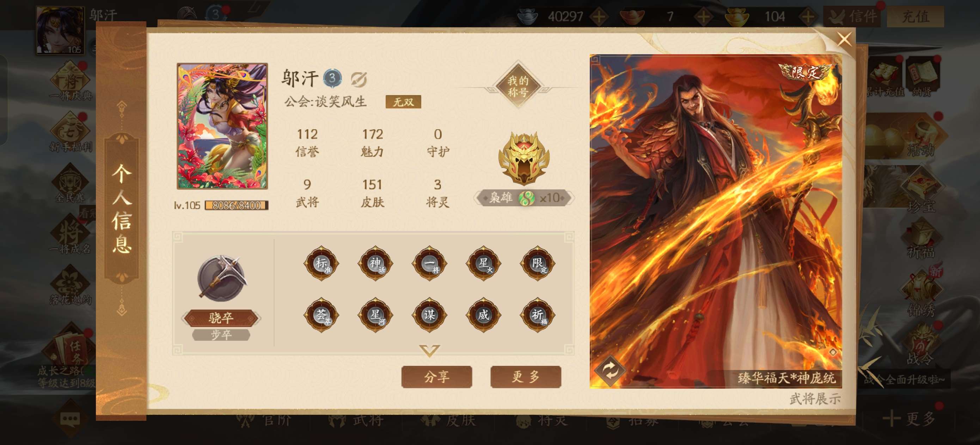Expand more badges with down chevron
The height and width of the screenshot is (445, 980).
[x=429, y=350]
